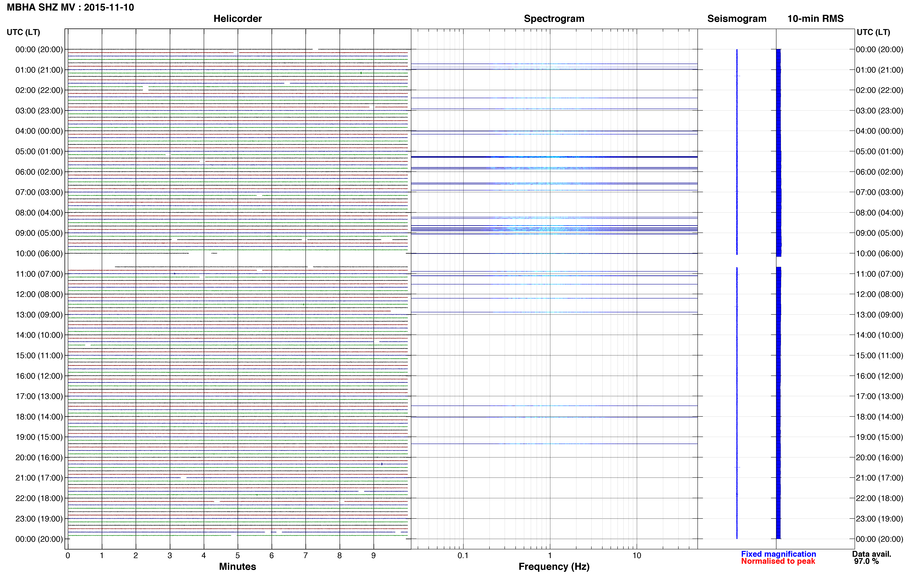Click the '0.1' tick on the Frequency axis

pyautogui.click(x=463, y=556)
